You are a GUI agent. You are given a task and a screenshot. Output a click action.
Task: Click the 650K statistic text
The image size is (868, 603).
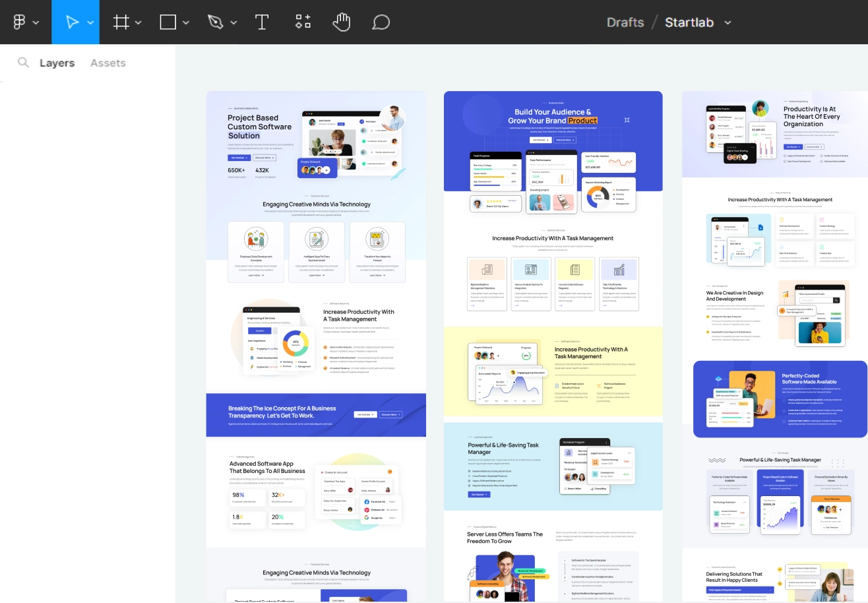click(237, 170)
